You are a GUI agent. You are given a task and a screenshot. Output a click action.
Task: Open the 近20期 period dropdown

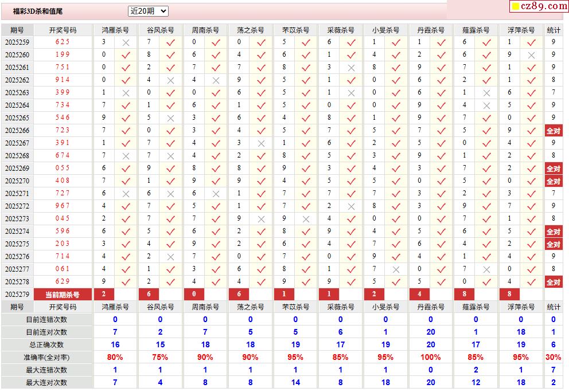(x=148, y=11)
